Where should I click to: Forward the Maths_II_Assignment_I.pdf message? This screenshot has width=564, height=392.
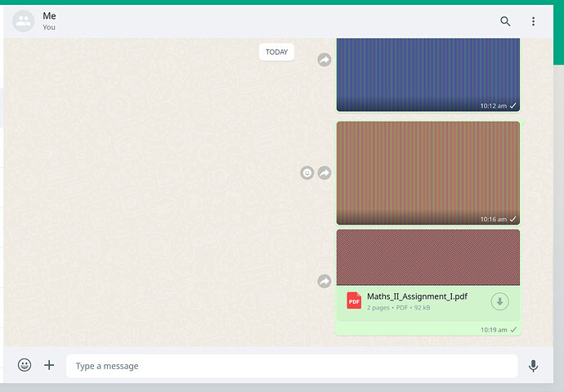(x=324, y=281)
